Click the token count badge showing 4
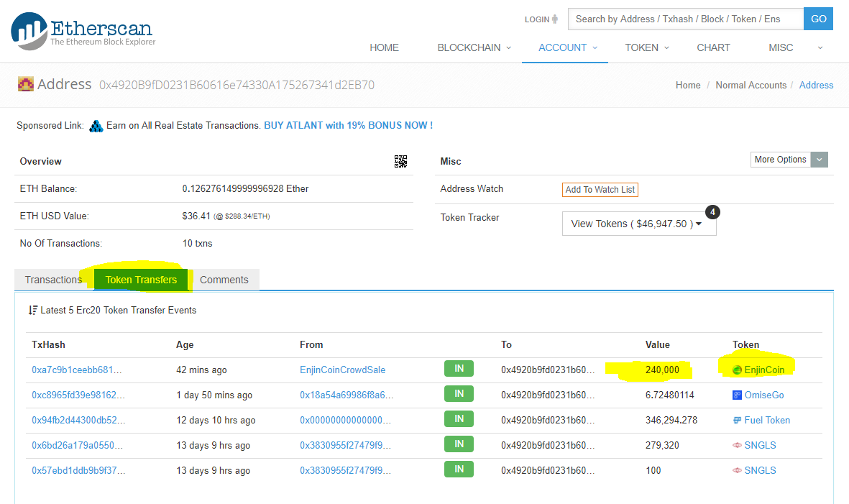This screenshot has height=504, width=849. [x=712, y=212]
